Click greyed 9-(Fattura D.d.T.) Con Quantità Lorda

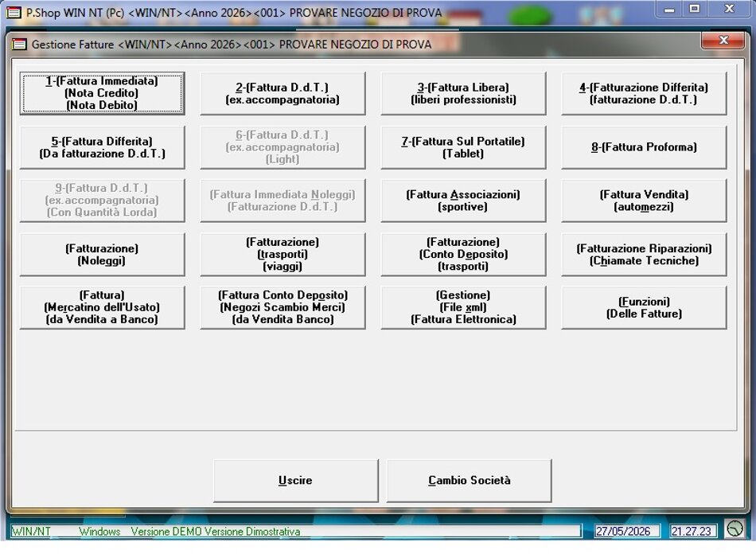point(102,201)
